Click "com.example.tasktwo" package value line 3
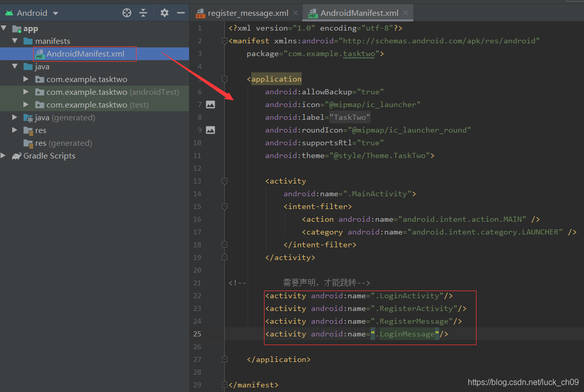Viewport: 584px width, 392px height. (331, 54)
